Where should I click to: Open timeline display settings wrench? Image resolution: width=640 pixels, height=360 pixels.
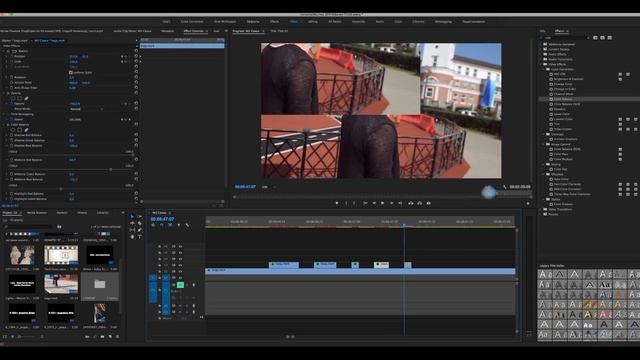(x=187, y=225)
